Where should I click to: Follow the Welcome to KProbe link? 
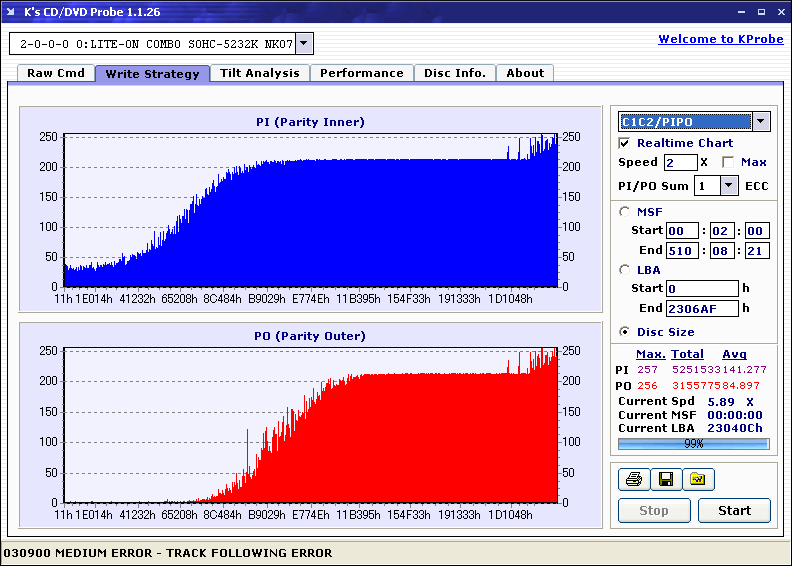click(721, 39)
